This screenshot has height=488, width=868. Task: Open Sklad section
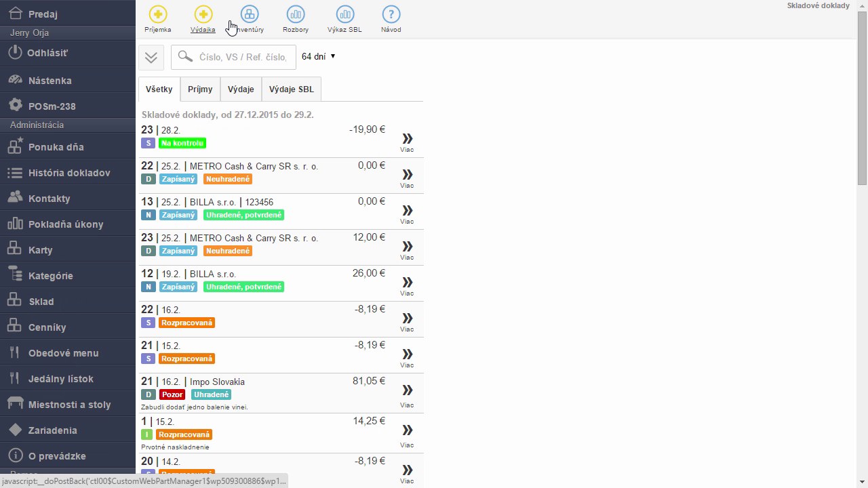point(68,301)
